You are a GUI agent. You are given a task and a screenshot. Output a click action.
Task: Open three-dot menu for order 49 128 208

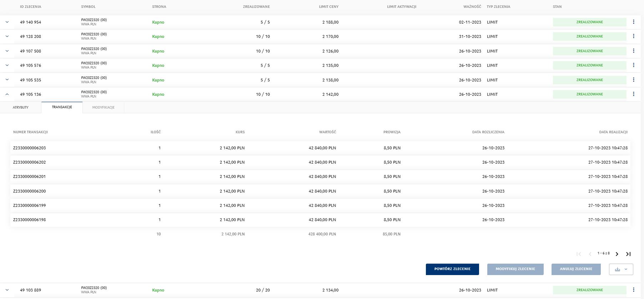(x=633, y=36)
